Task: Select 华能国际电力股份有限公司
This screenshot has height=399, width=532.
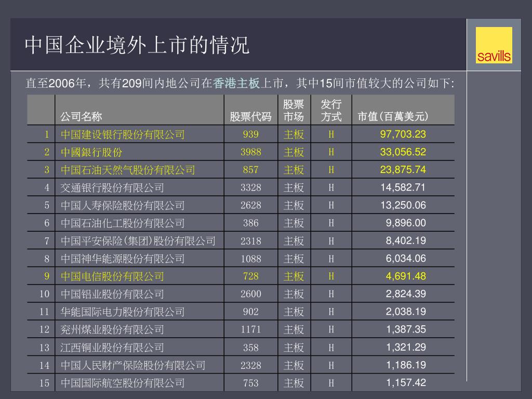Action: click(123, 312)
